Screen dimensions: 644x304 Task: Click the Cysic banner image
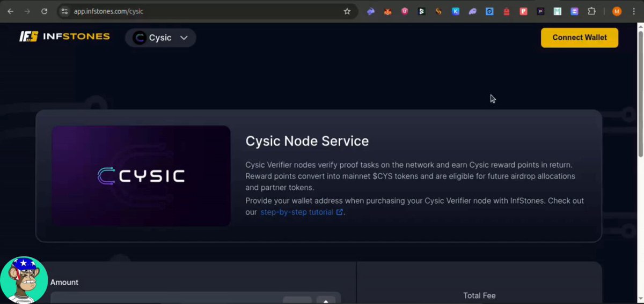141,176
